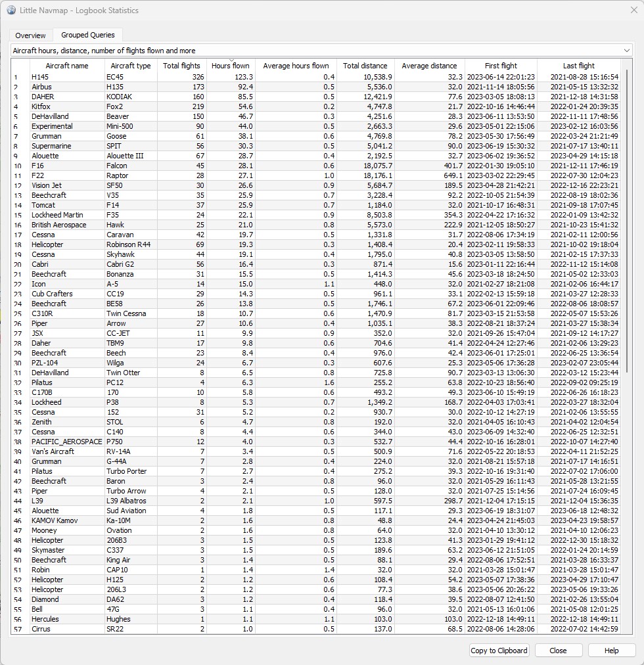Screen dimensions: 644x665
Task: Sort by Last flight column header
Action: pyautogui.click(x=578, y=66)
